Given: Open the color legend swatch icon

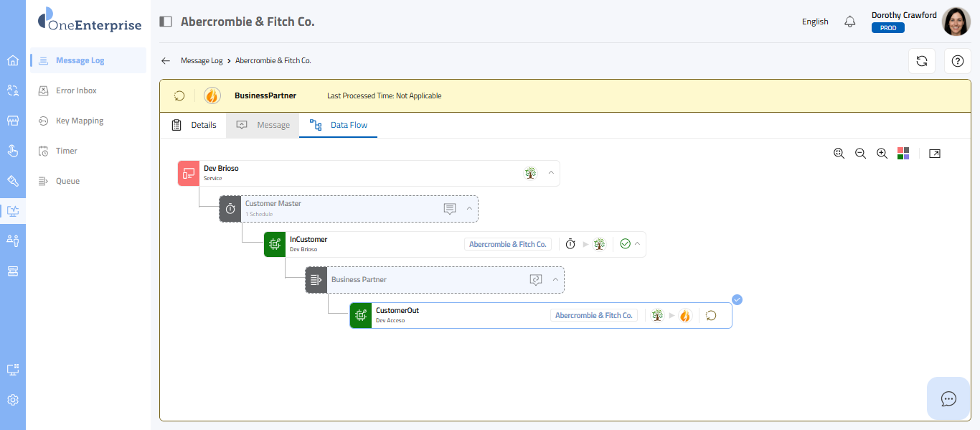Looking at the screenshot, I should 903,154.
